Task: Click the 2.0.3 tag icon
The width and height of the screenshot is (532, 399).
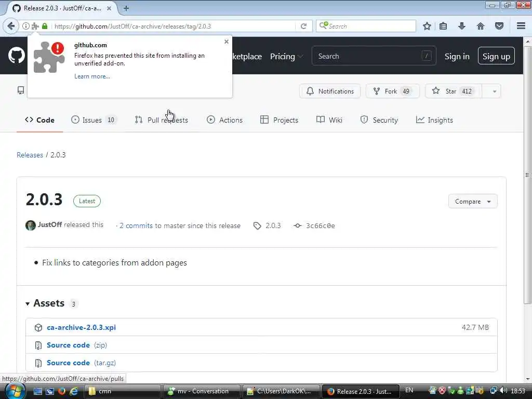Action: click(x=257, y=225)
